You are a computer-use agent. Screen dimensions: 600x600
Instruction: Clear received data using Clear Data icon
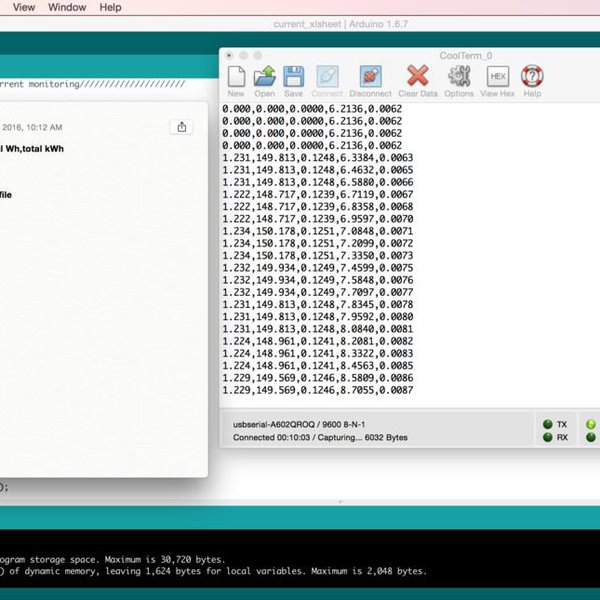click(417, 78)
